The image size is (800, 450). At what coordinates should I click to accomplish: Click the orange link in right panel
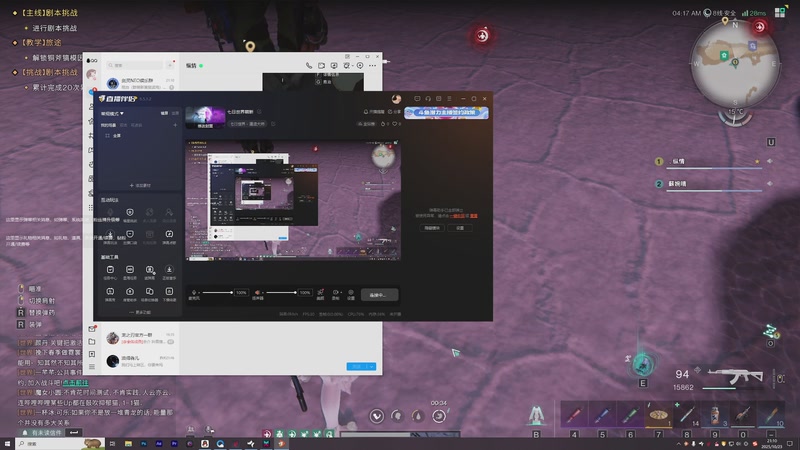tap(459, 216)
